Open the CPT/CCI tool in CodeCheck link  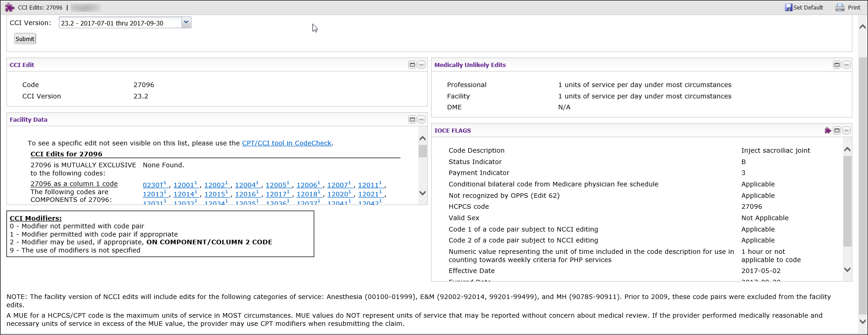coord(286,143)
